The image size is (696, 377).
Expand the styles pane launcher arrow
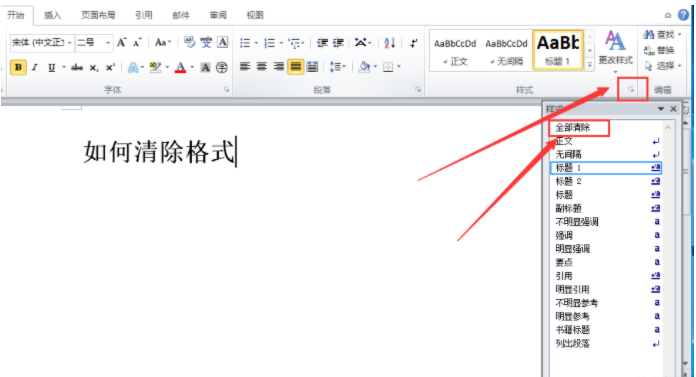coord(631,90)
